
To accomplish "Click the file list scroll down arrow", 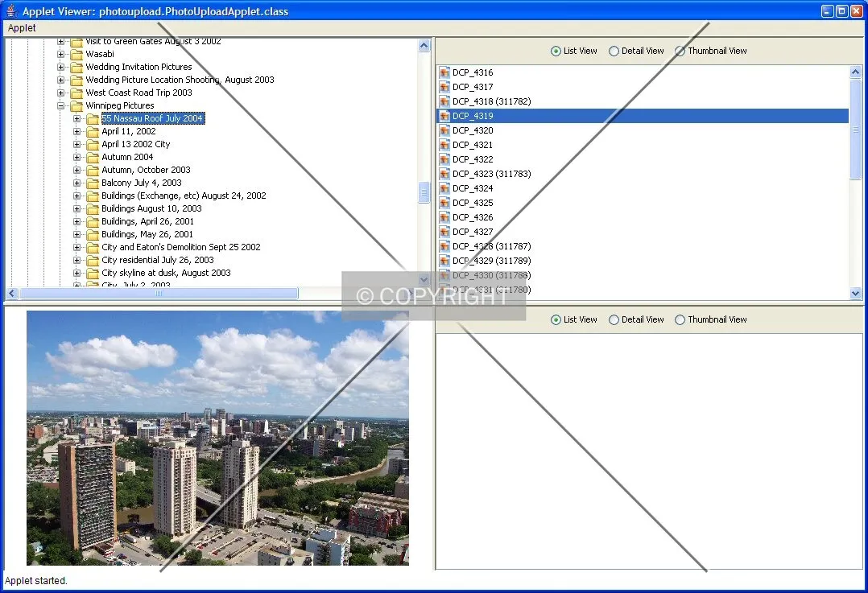I will (856, 293).
